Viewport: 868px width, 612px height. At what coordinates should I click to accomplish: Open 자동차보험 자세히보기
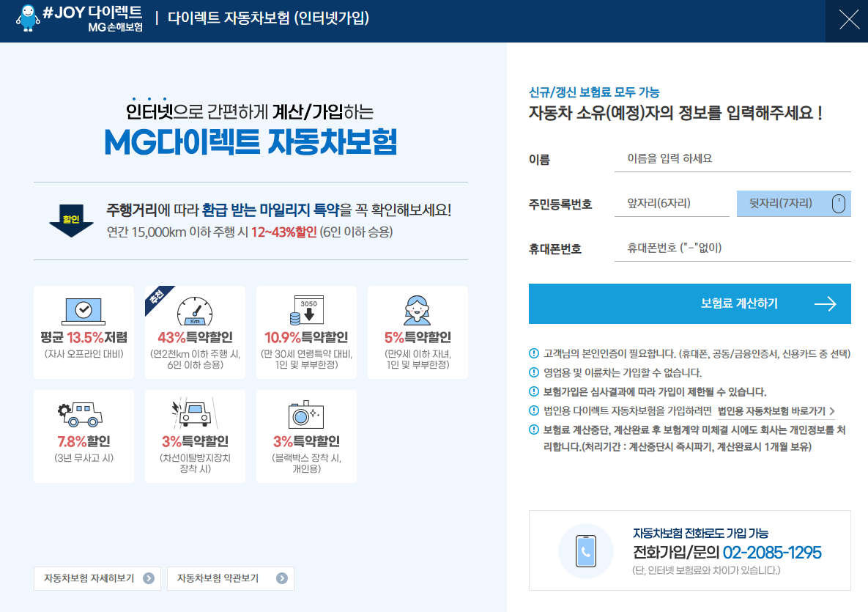click(97, 578)
